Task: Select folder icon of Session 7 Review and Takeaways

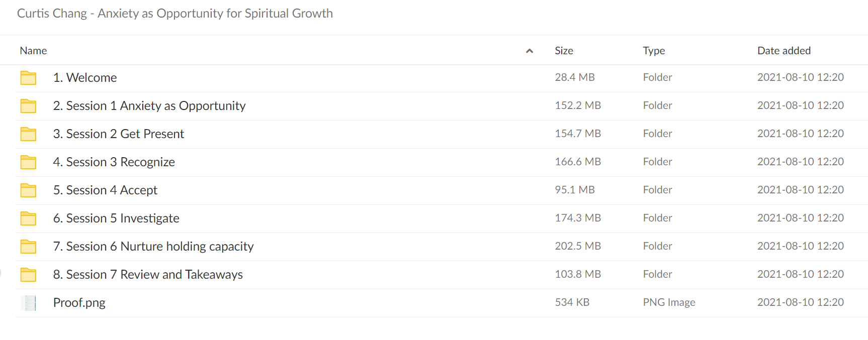Action: [x=28, y=275]
